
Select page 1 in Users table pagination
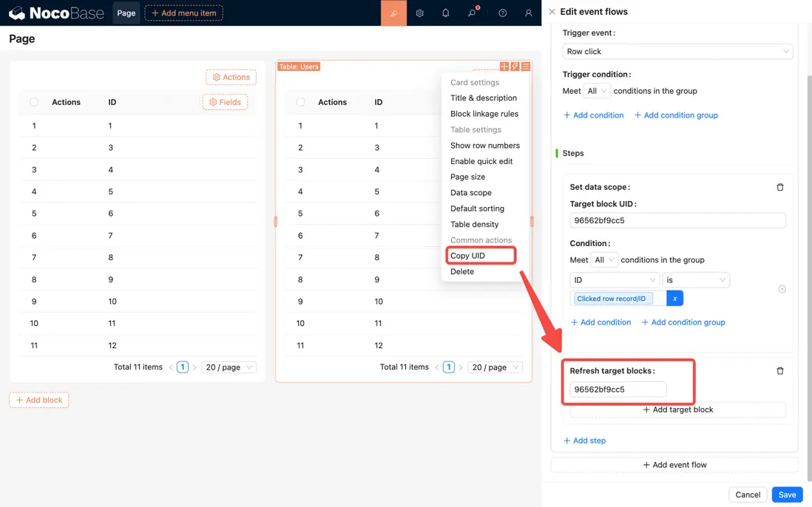tap(449, 367)
